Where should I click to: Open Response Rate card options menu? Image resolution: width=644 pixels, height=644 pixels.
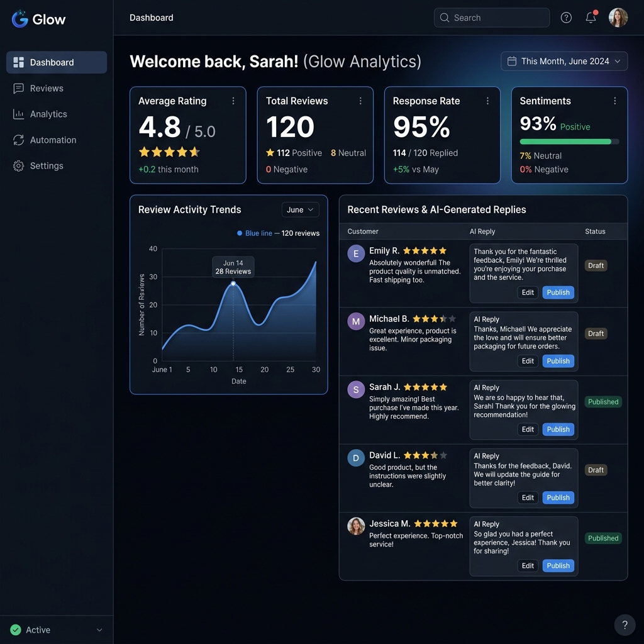(487, 101)
